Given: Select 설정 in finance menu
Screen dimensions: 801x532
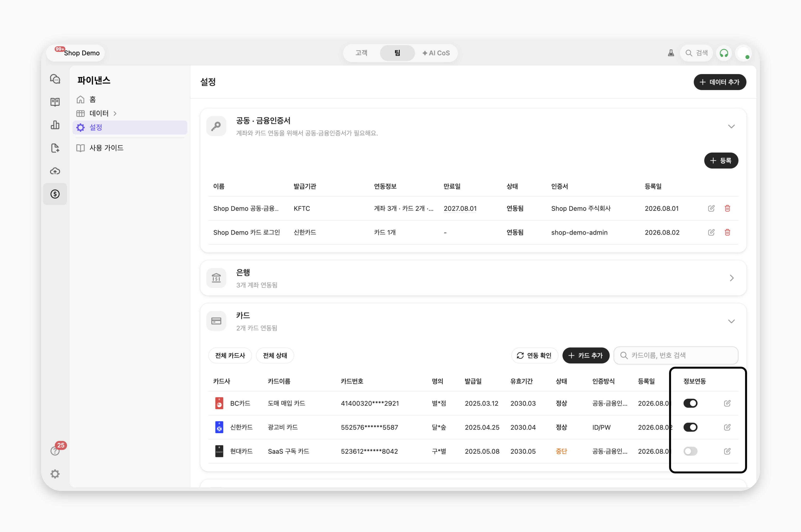Looking at the screenshot, I should click(x=130, y=127).
